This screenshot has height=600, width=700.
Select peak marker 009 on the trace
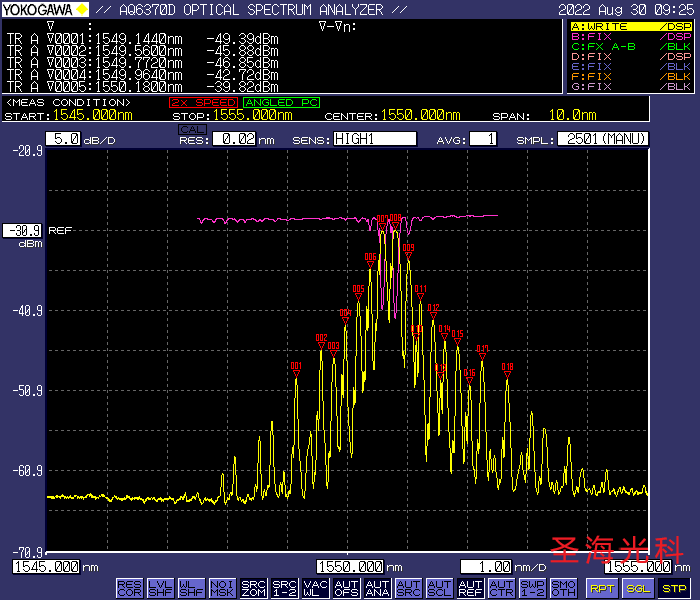(x=408, y=252)
